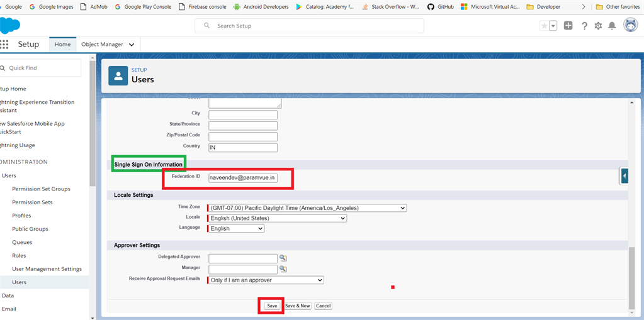Expand the Data section in sidebar
The height and width of the screenshot is (320, 644).
[8, 295]
